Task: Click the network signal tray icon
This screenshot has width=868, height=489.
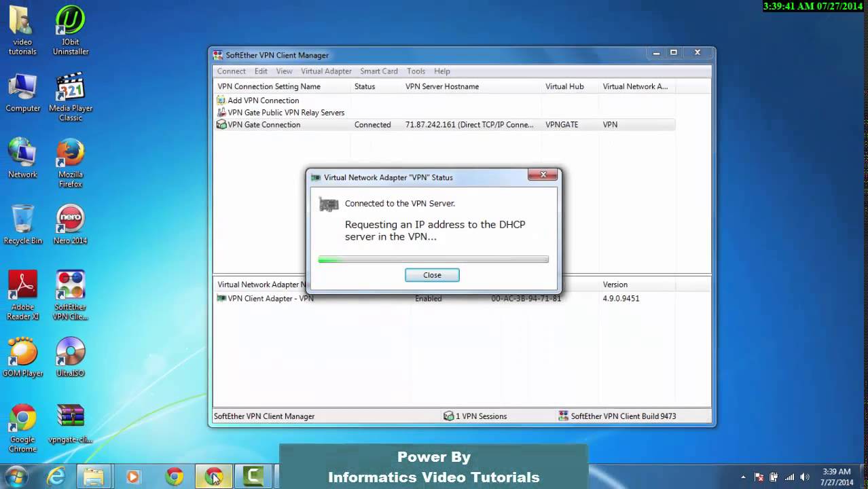Action: [790, 477]
